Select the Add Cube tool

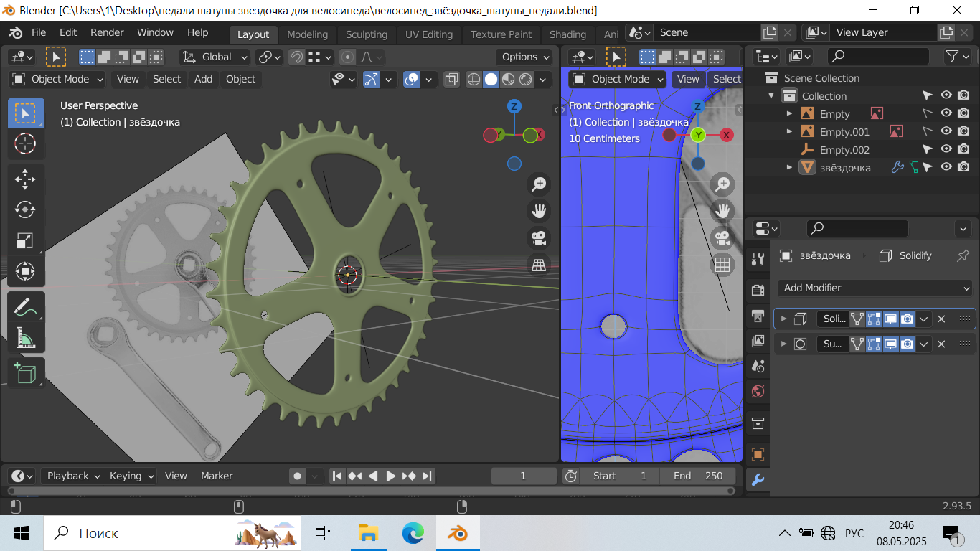pyautogui.click(x=26, y=373)
